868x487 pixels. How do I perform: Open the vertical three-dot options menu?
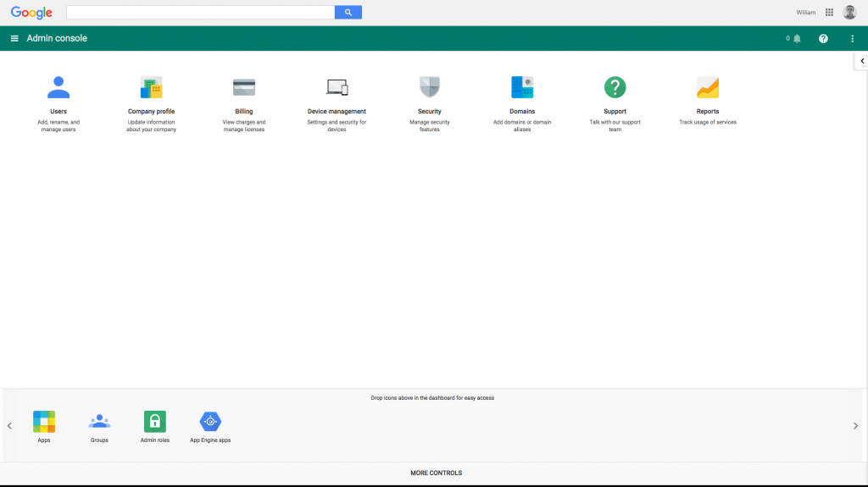point(853,39)
